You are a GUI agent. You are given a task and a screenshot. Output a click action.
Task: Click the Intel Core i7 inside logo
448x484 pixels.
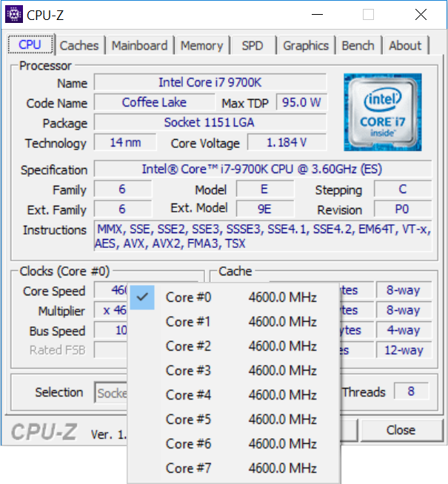pos(383,112)
